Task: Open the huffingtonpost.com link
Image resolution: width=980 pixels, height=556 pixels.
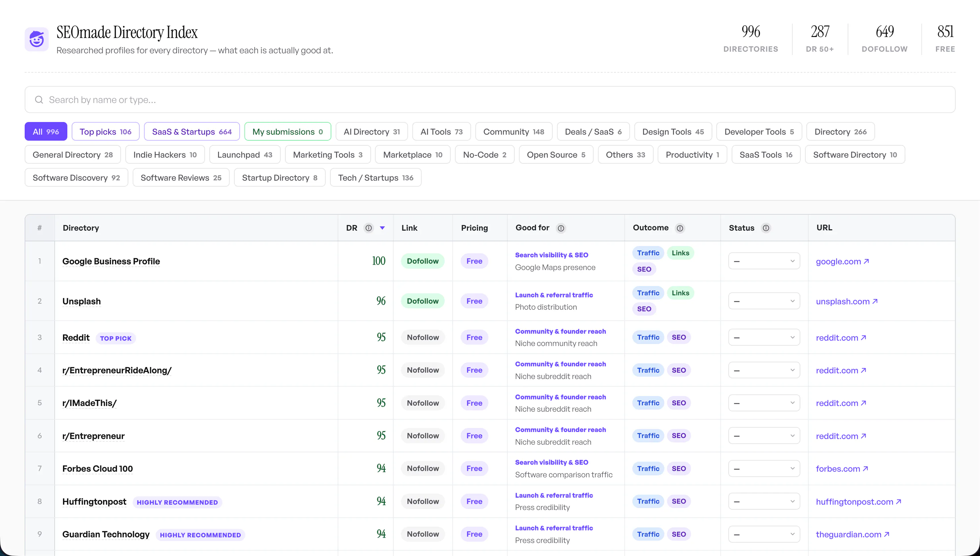Action: click(x=859, y=502)
